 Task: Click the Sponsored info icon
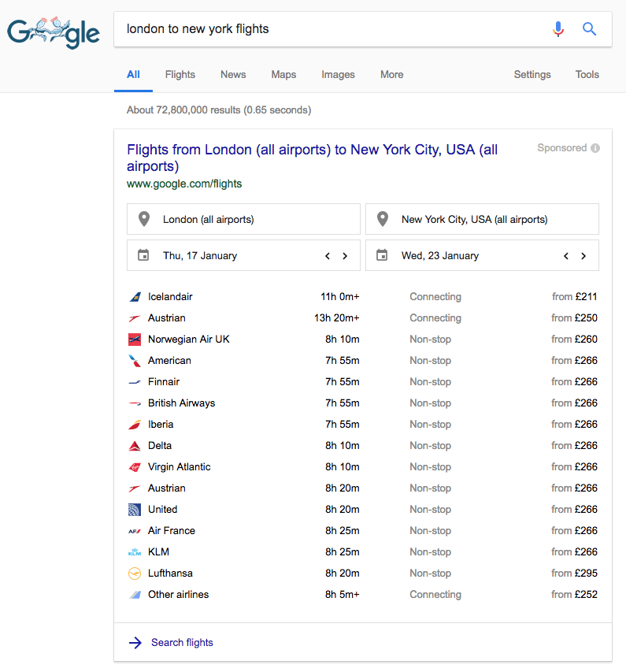(595, 148)
